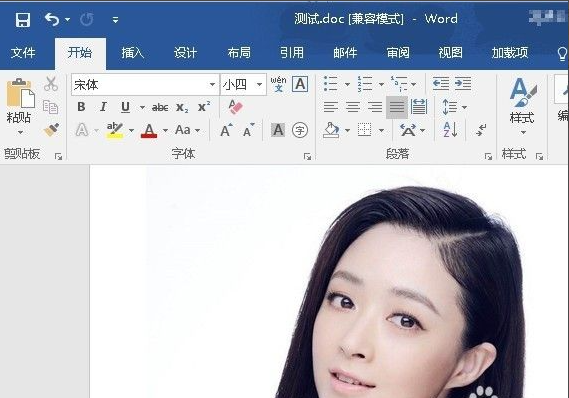This screenshot has height=398, width=569.
Task: Expand the 粘贴 options arrow
Action: [x=20, y=132]
